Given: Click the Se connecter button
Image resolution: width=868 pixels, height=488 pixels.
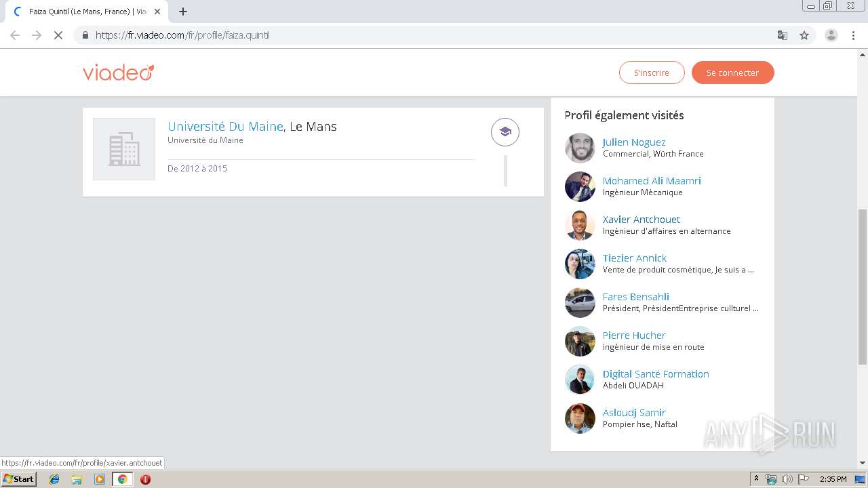Looking at the screenshot, I should (x=732, y=73).
